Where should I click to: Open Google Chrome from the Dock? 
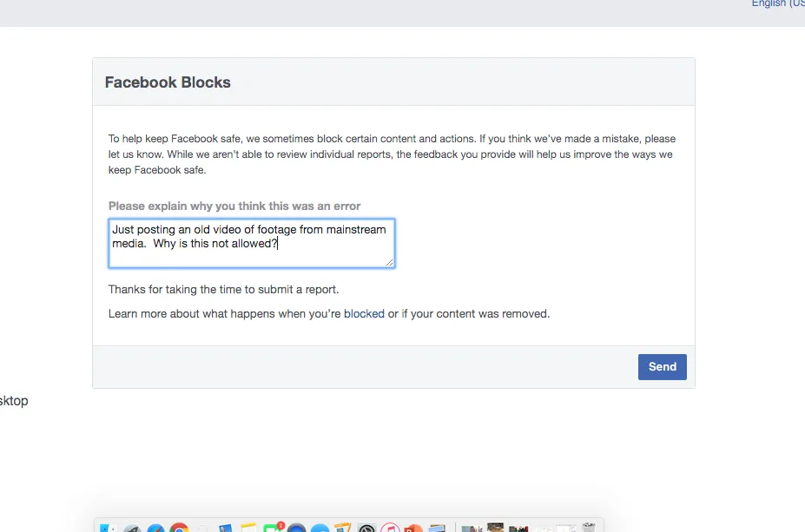point(179,528)
